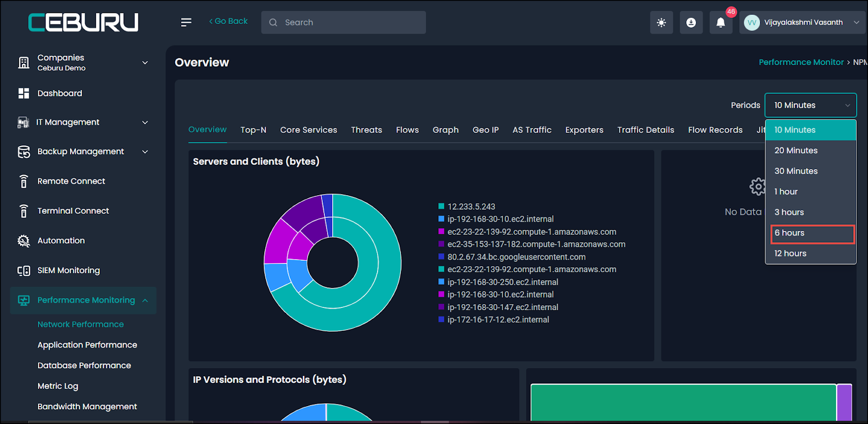Click the No Data gear icon

tap(757, 187)
